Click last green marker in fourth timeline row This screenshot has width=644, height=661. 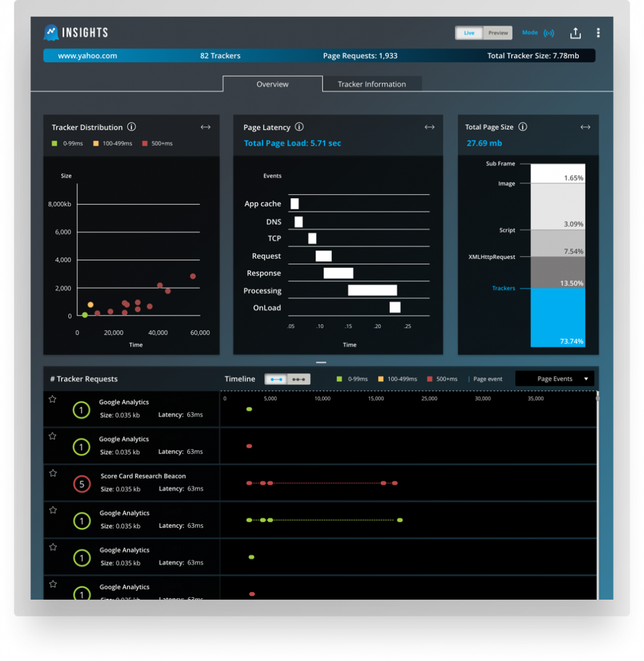[400, 520]
